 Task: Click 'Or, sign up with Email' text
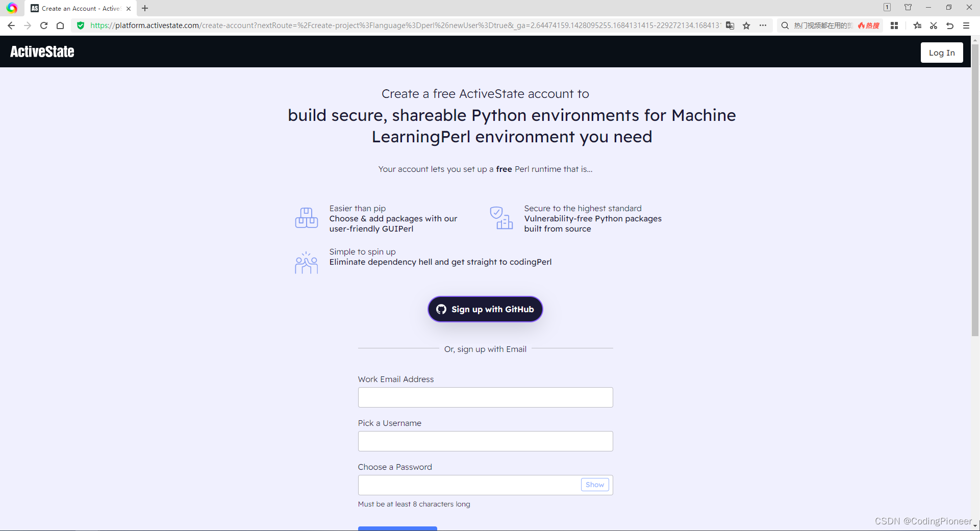click(x=485, y=349)
